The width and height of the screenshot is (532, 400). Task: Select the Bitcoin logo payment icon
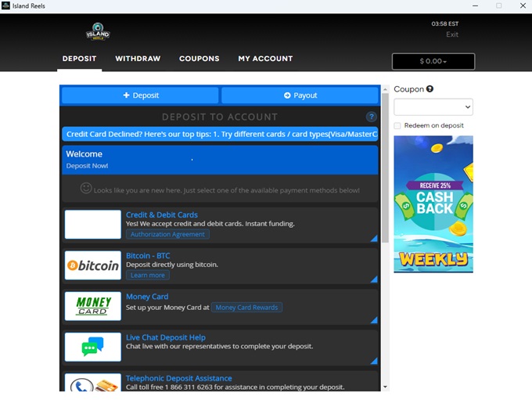click(x=93, y=265)
